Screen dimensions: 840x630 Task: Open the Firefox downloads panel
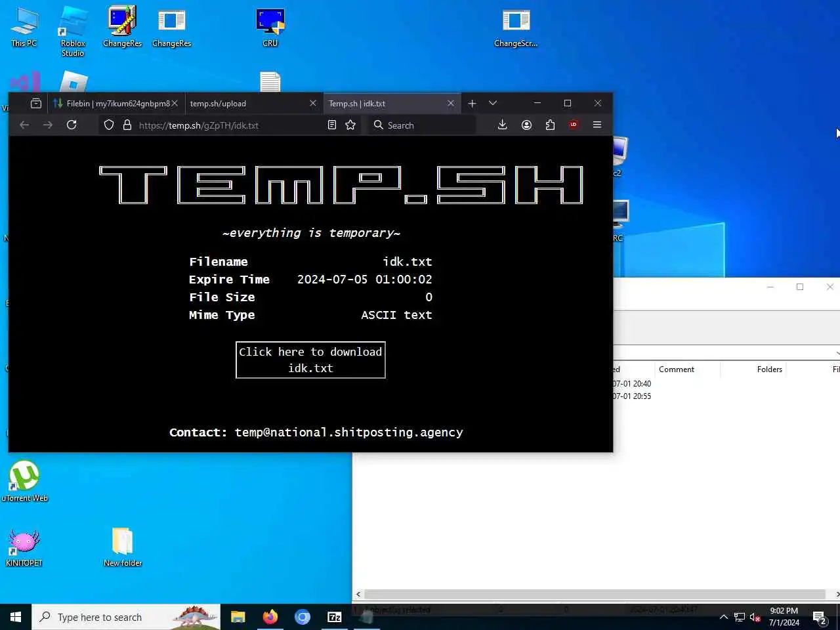tap(503, 125)
